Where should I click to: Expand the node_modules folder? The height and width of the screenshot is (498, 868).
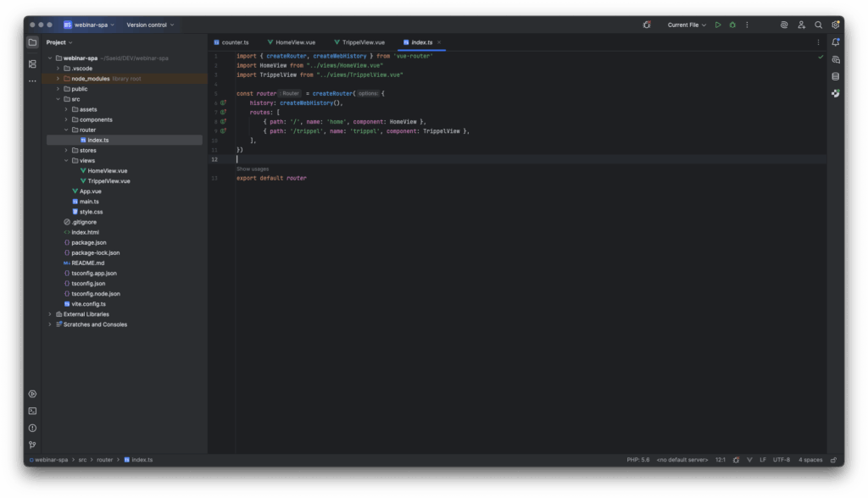coord(58,78)
